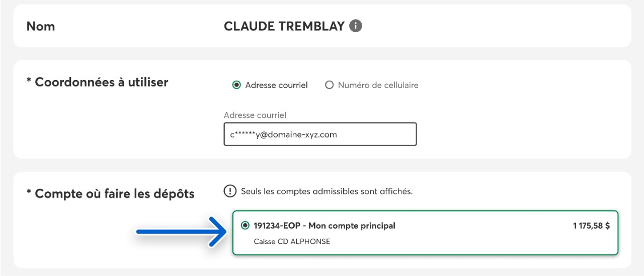The image size is (644, 276).
Task: Click the Compte où faire les dépôts heading
Action: (x=114, y=193)
